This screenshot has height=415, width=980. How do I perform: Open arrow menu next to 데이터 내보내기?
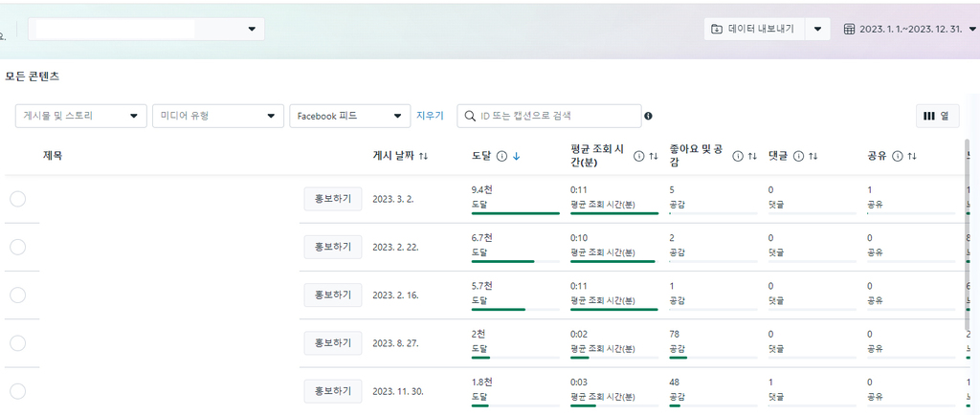(x=818, y=29)
